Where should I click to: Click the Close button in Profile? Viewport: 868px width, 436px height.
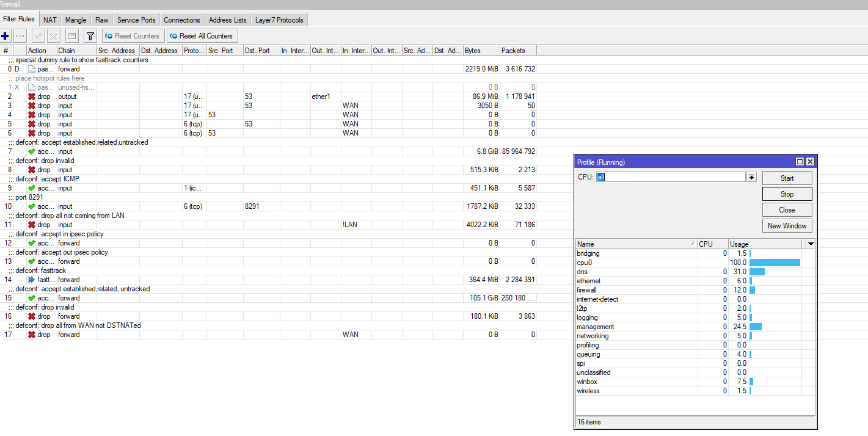(787, 210)
